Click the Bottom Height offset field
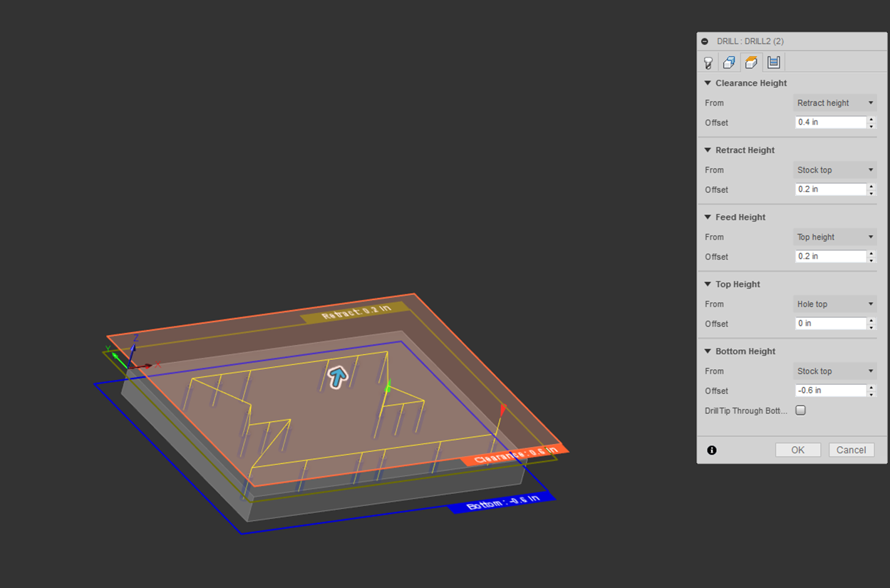 tap(830, 391)
